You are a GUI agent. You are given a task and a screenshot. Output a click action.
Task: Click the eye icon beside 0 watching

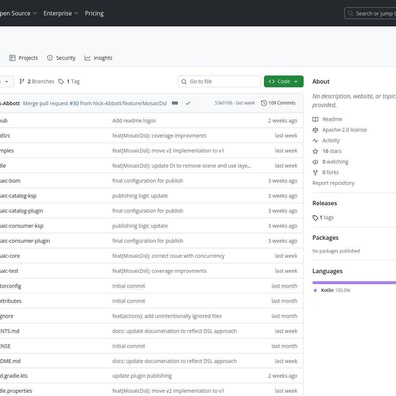click(x=315, y=162)
